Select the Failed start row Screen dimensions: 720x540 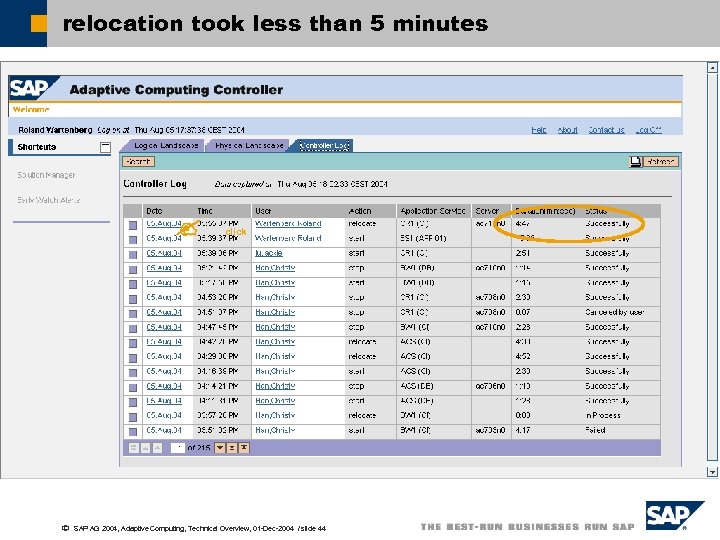point(133,432)
